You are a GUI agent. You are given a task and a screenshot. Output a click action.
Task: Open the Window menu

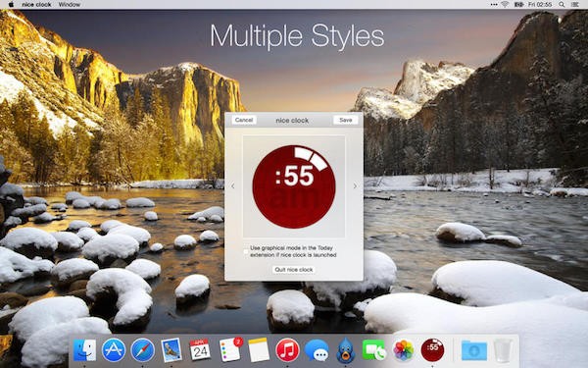click(70, 5)
